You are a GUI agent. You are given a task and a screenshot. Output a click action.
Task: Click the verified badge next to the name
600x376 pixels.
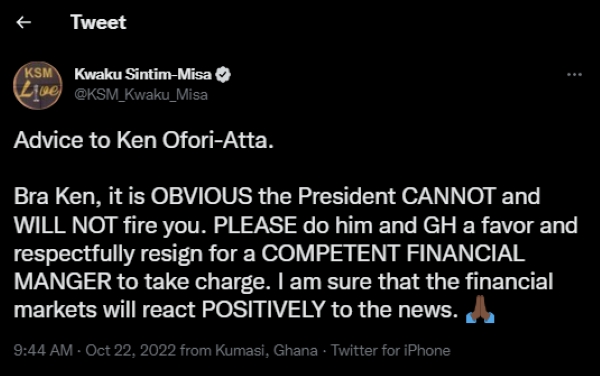(x=223, y=75)
